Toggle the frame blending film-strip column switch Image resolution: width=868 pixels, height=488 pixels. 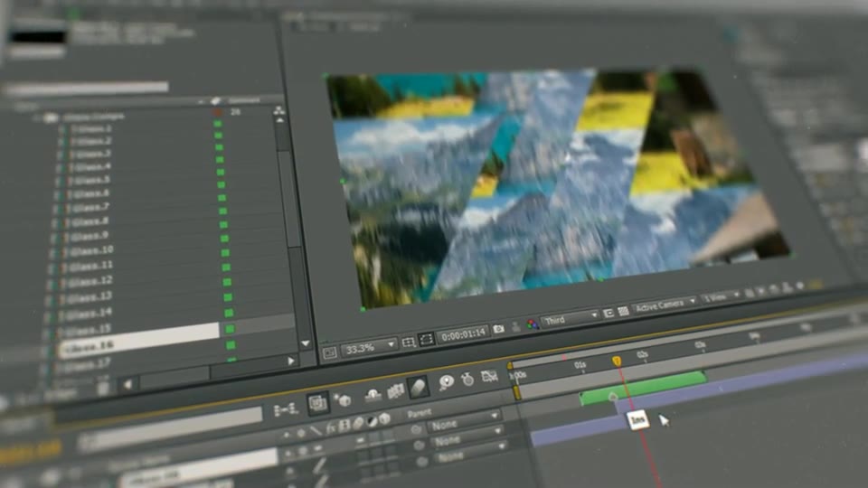point(344,425)
